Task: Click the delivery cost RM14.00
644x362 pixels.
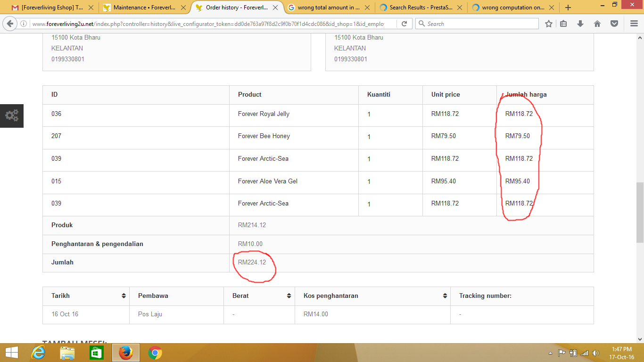Action: 316,314
